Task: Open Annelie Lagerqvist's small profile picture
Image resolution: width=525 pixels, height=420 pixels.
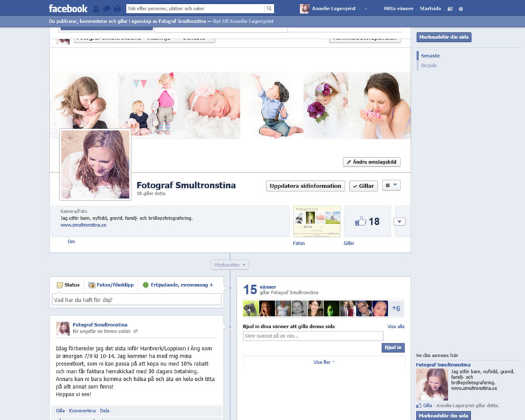Action: [x=304, y=8]
